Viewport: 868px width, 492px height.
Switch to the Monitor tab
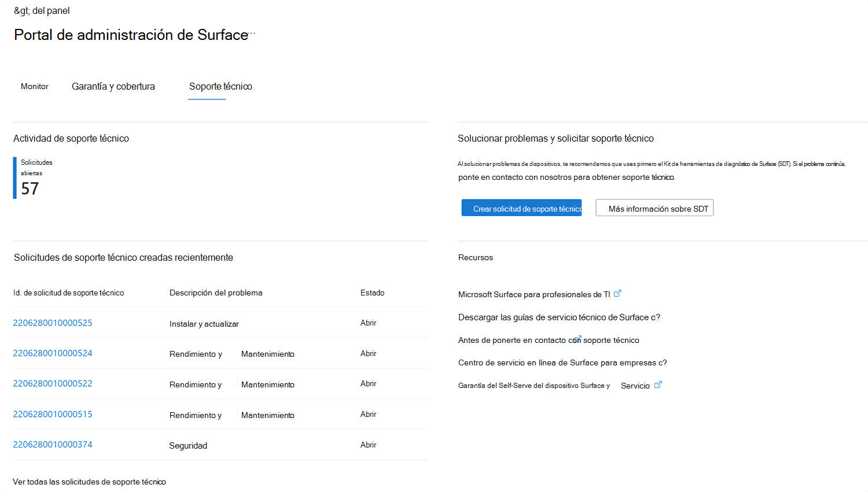pyautogui.click(x=34, y=86)
